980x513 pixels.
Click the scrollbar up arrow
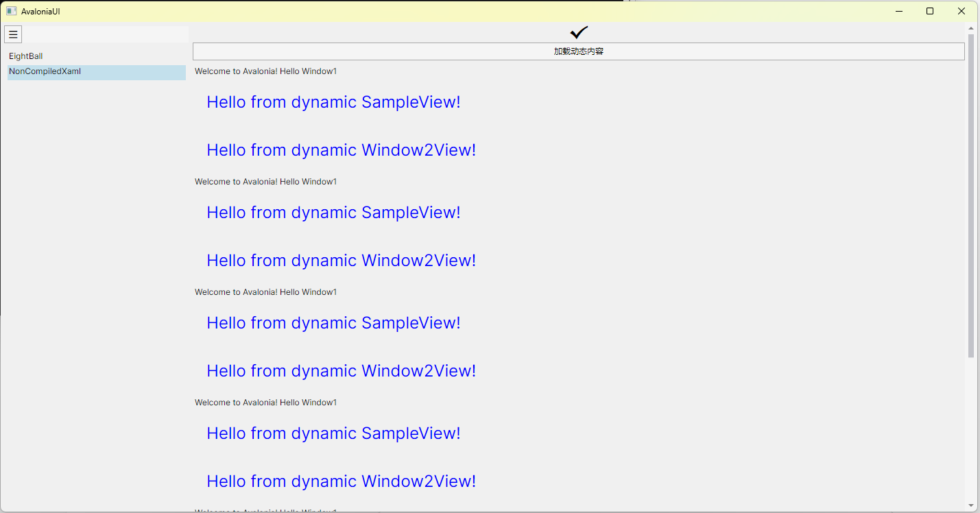pos(970,28)
